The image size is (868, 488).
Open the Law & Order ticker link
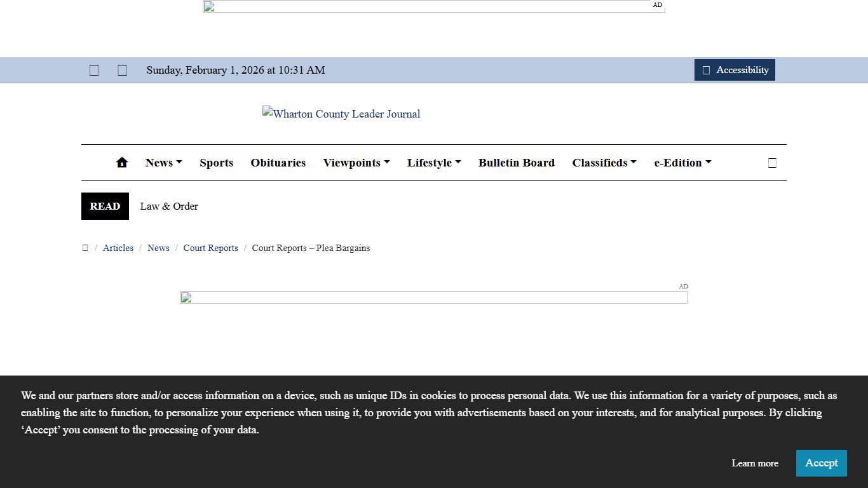169,207
